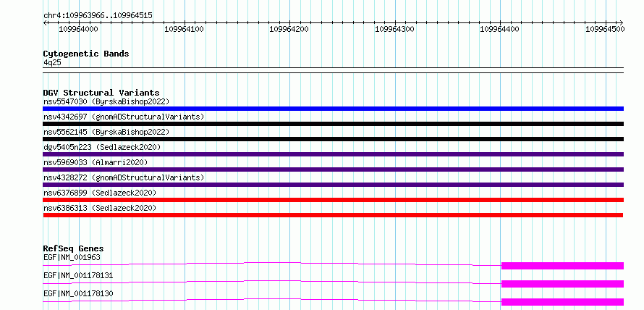This screenshot has height=310, width=644.
Task: Click the EGF|NM_001178130 magenta exon block
Action: (x=562, y=302)
